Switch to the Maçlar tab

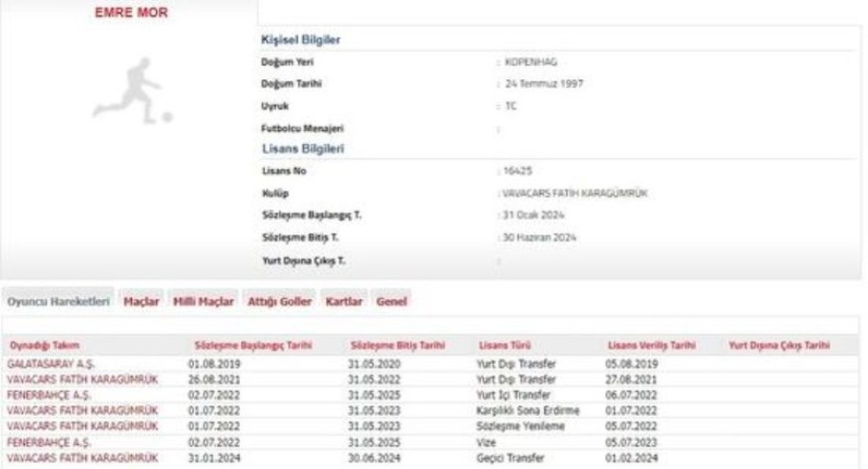tap(142, 301)
